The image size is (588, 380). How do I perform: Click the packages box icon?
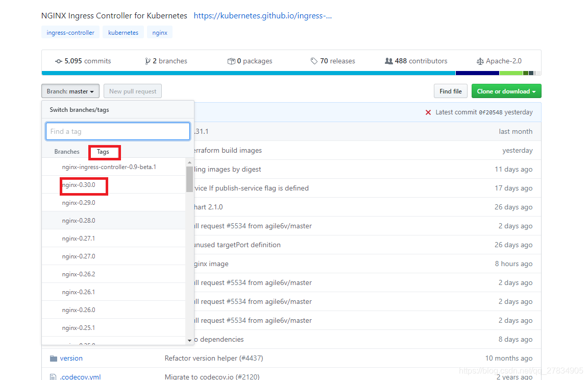pyautogui.click(x=231, y=61)
